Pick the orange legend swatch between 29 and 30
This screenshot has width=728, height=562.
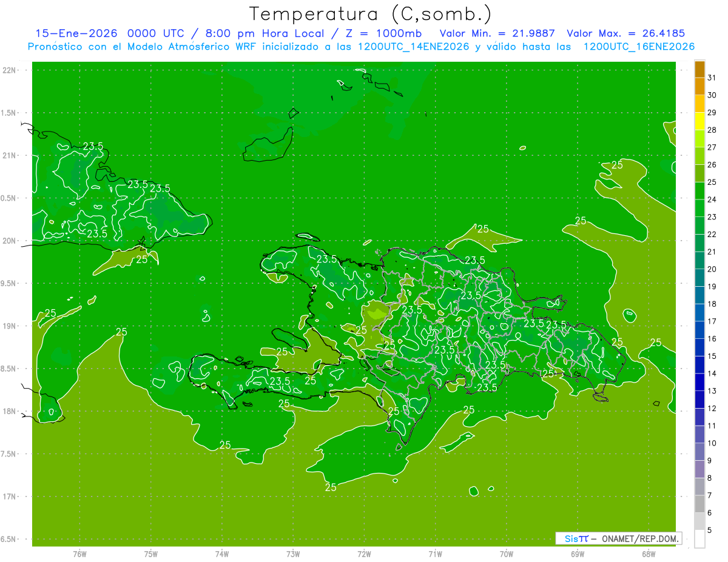pyautogui.click(x=699, y=104)
